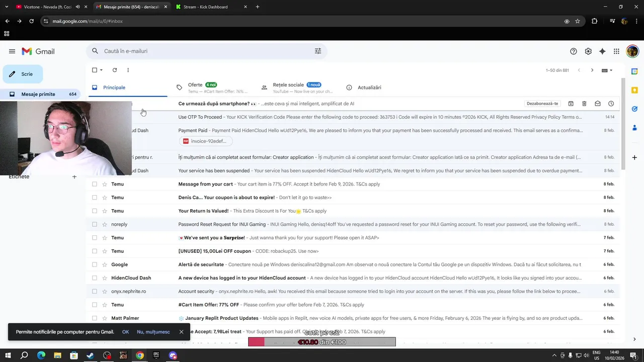
Task: Open Gmail help question mark icon
Action: coord(574,51)
